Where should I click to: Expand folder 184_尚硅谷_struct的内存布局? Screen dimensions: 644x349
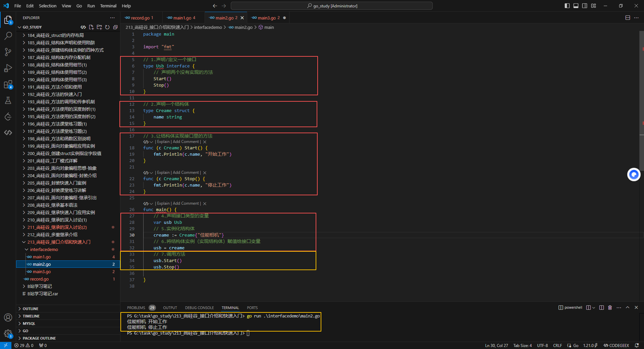(68, 35)
